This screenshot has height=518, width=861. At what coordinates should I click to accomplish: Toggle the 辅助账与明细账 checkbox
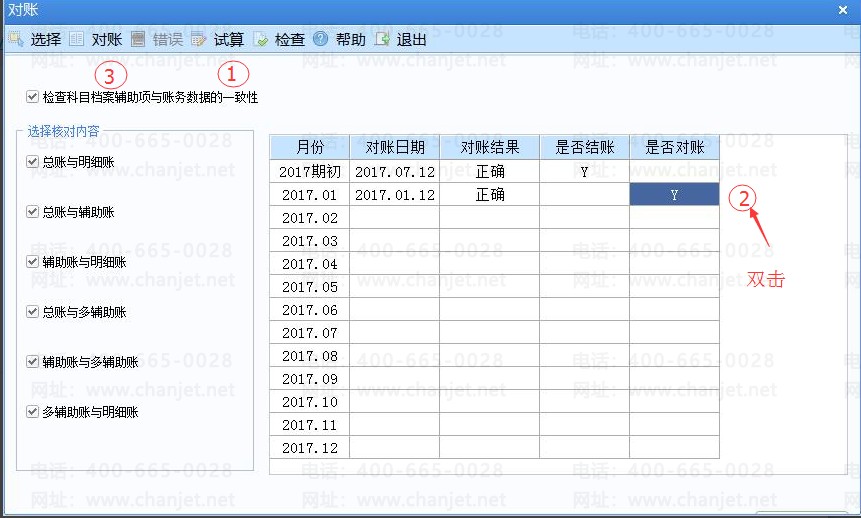[32, 261]
